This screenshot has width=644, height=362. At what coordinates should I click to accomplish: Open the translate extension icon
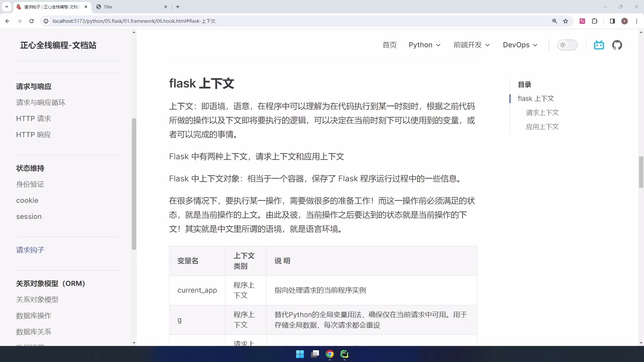583,21
